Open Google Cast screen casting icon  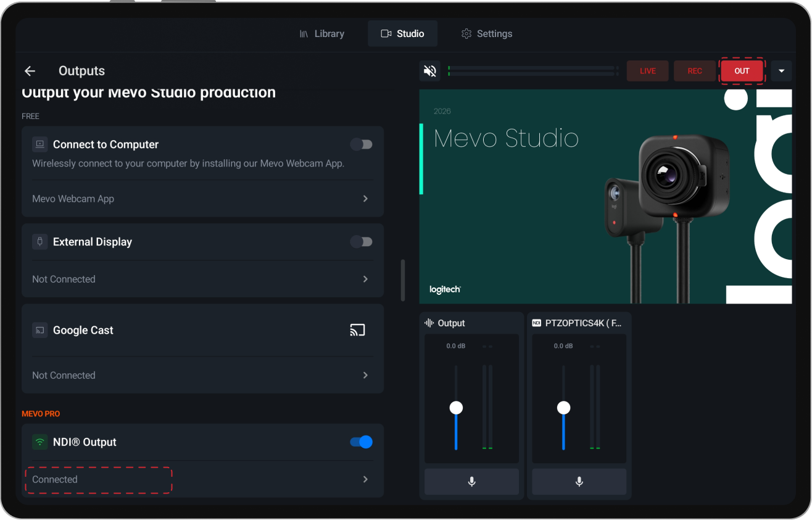[x=357, y=330]
